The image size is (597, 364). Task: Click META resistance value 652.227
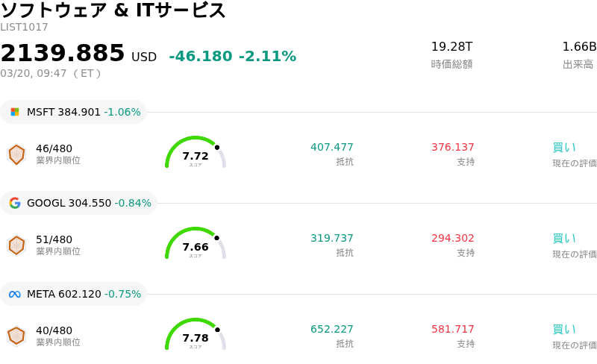click(x=332, y=330)
